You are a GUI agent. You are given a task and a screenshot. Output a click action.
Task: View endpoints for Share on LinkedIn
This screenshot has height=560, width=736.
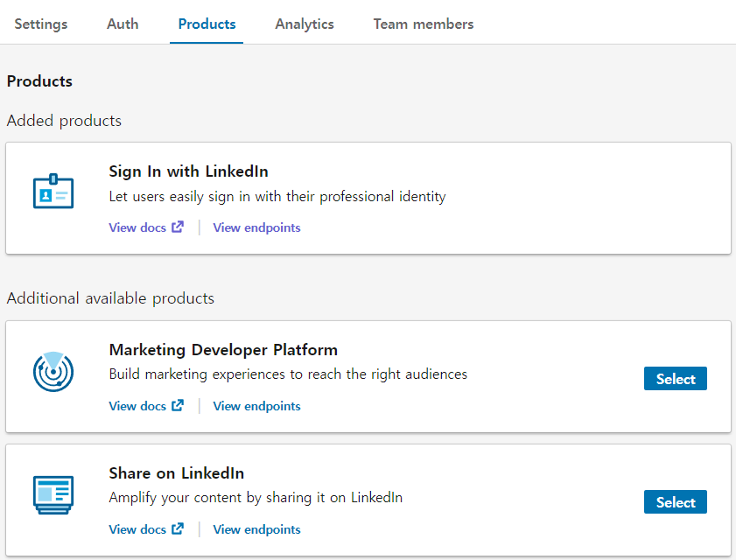click(256, 529)
